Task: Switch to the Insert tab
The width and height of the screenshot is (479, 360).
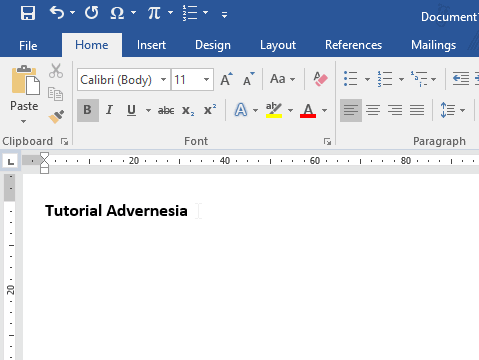Action: [151, 45]
